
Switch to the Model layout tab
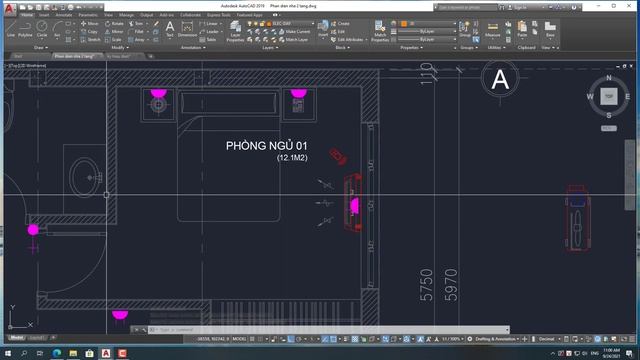pyautogui.click(x=17, y=338)
